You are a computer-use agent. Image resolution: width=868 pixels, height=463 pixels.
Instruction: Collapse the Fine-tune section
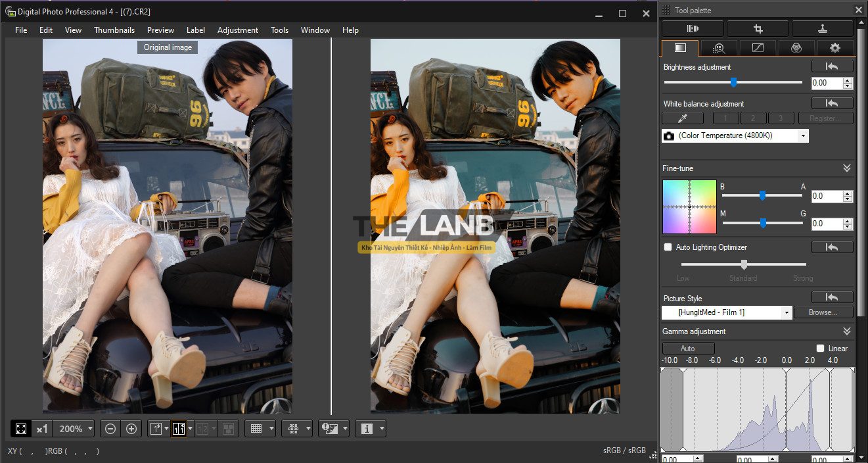pyautogui.click(x=847, y=168)
